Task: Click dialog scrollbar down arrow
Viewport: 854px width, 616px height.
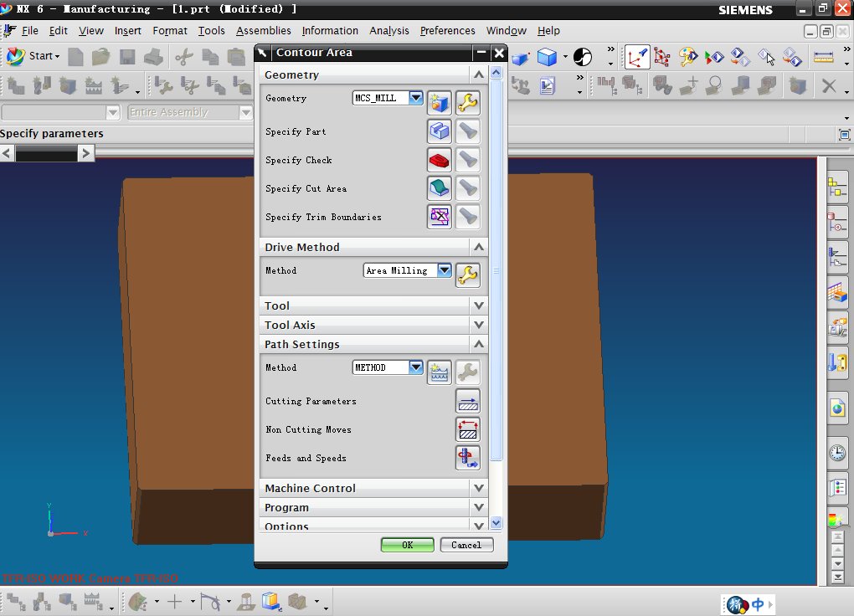Action: coord(496,523)
